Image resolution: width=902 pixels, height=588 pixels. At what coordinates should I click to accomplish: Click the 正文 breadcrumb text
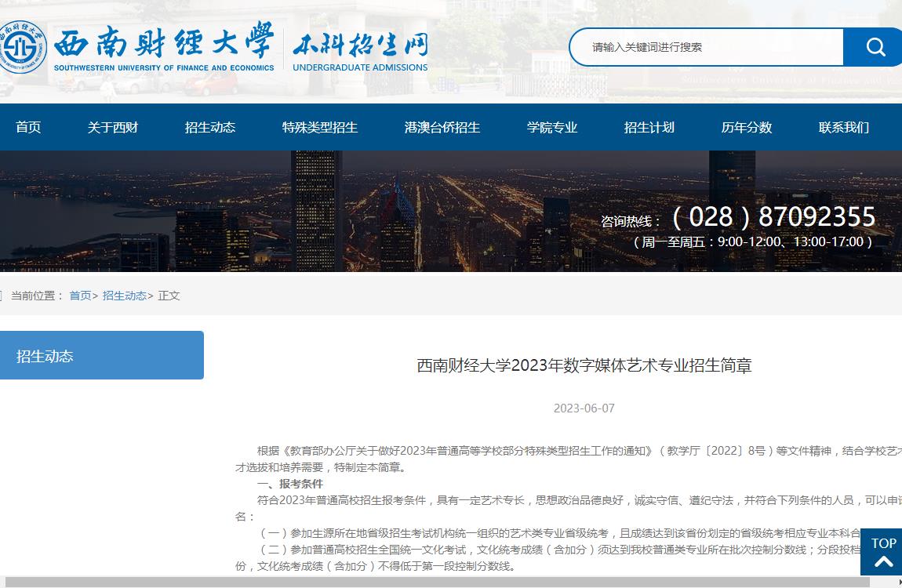pyautogui.click(x=169, y=296)
